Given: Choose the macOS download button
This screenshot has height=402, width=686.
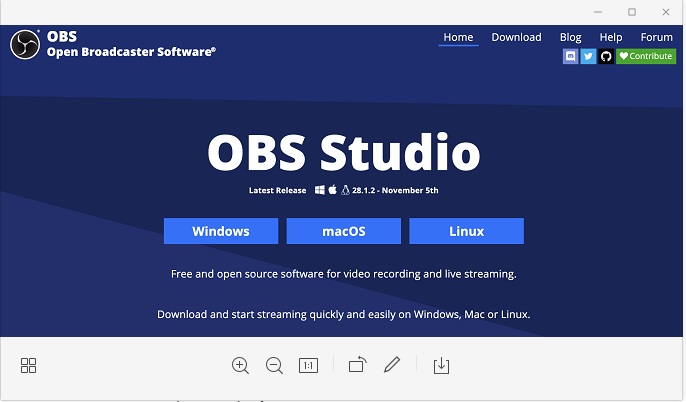Looking at the screenshot, I should pyautogui.click(x=344, y=231).
